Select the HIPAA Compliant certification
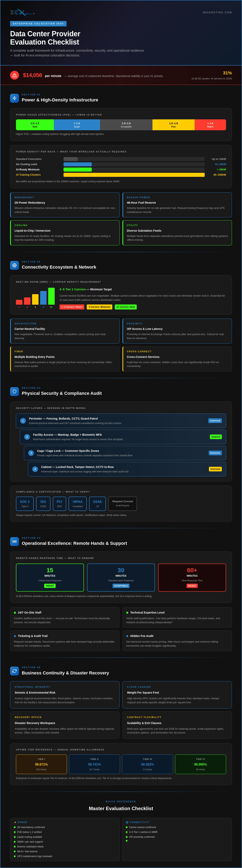The height and width of the screenshot is (868, 242). 77,504
